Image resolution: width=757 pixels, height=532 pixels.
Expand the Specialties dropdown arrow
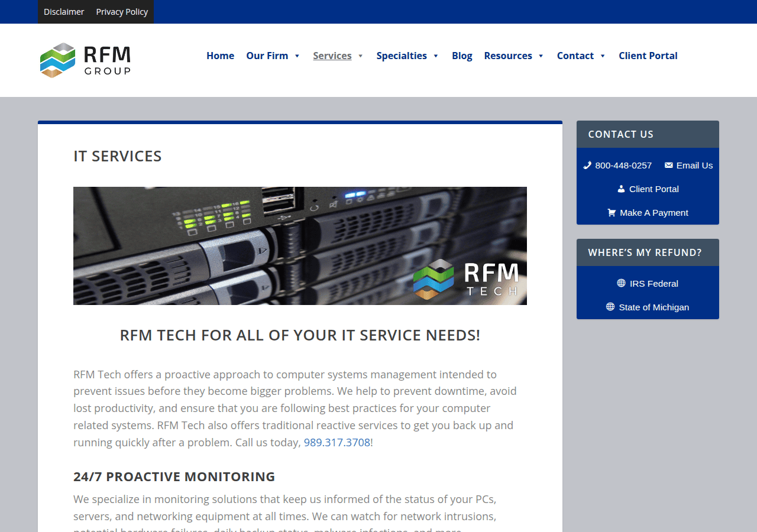tap(436, 56)
